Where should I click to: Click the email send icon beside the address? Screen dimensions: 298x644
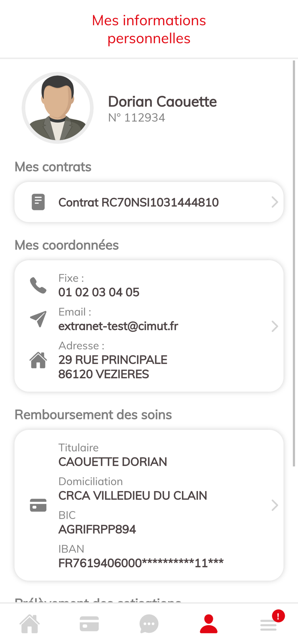(38, 319)
